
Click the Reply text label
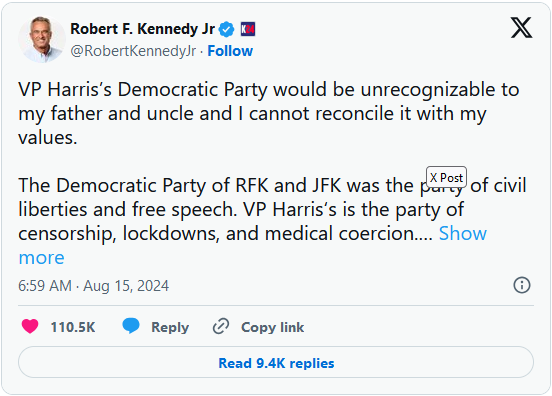(x=170, y=327)
